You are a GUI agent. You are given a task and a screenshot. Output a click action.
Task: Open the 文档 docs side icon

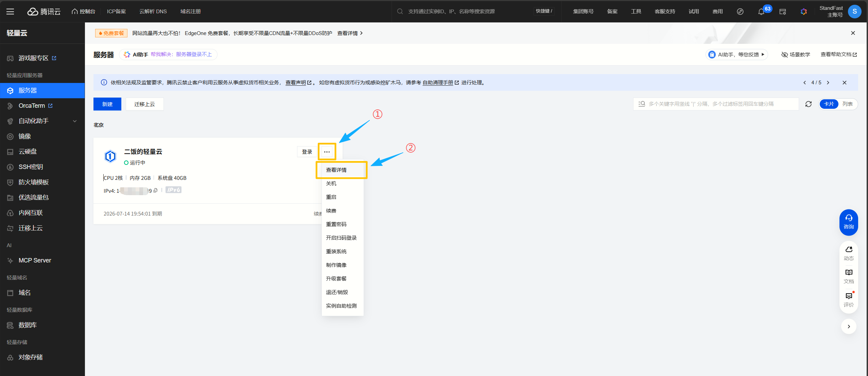[849, 276]
